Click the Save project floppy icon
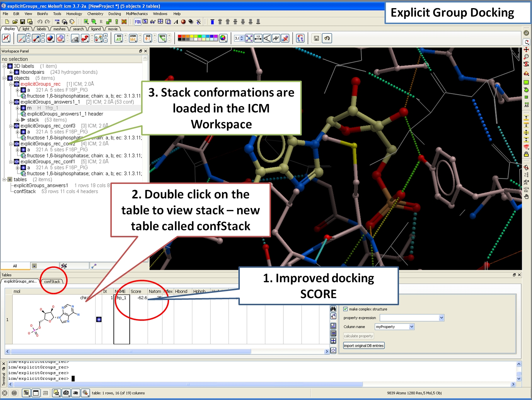532x400 pixels. [x=23, y=22]
